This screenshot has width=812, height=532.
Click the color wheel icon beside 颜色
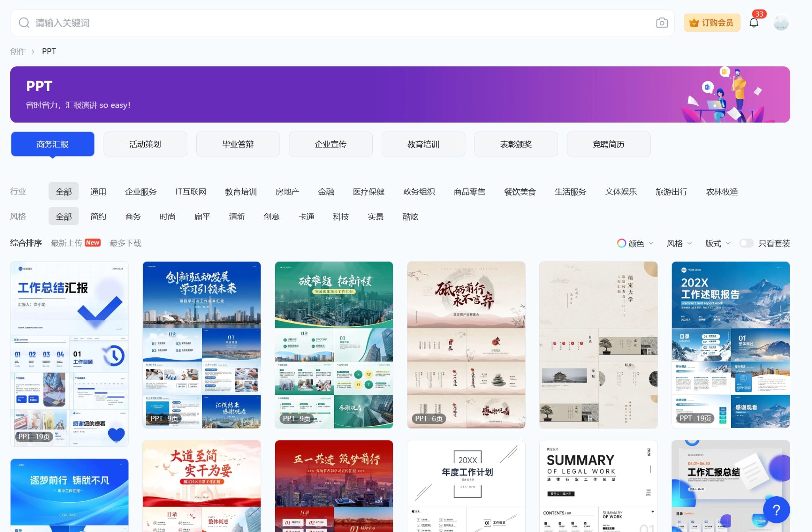coord(620,243)
